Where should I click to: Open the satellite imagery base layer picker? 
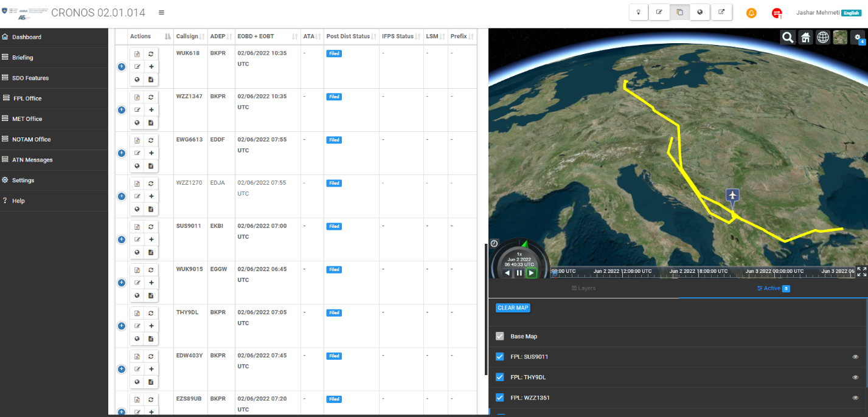(840, 38)
